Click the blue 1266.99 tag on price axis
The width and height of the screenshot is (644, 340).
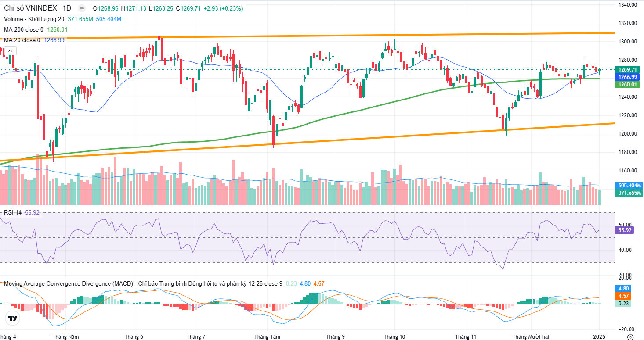point(628,77)
